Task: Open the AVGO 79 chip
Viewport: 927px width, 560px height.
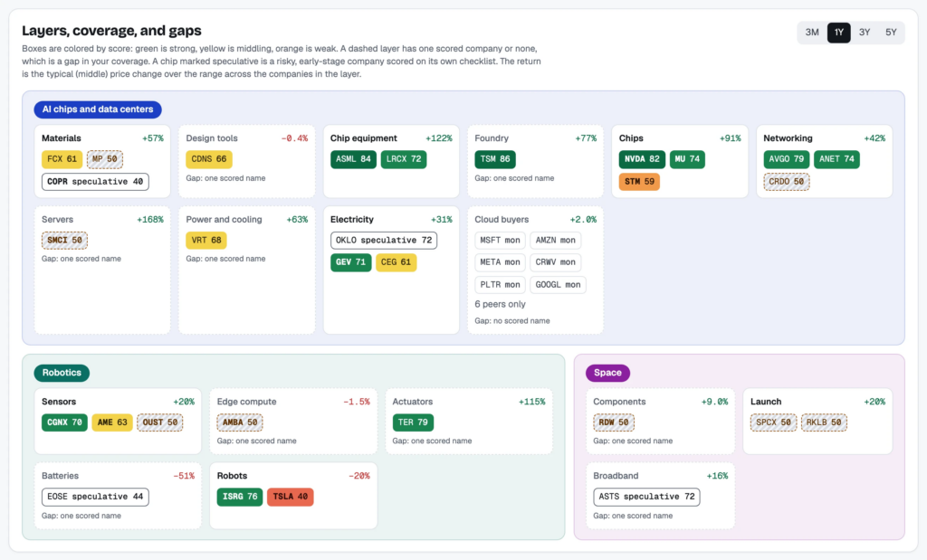Action: point(787,159)
